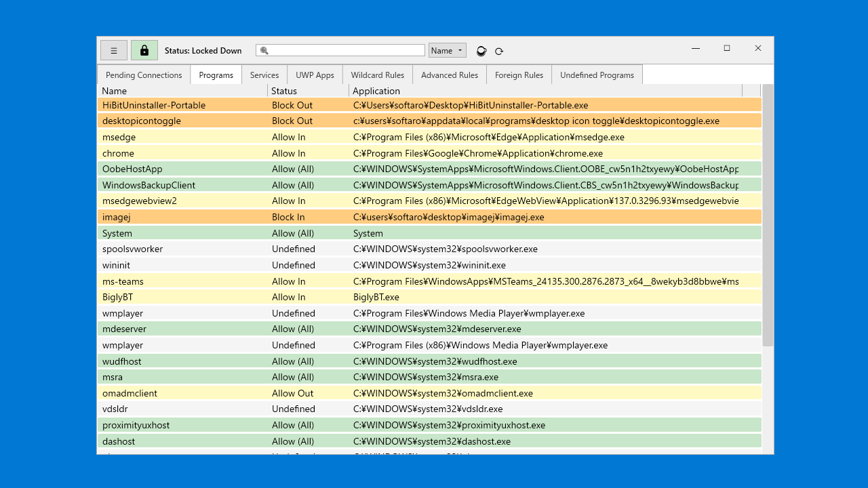Sort by the Status column header

[x=309, y=91]
